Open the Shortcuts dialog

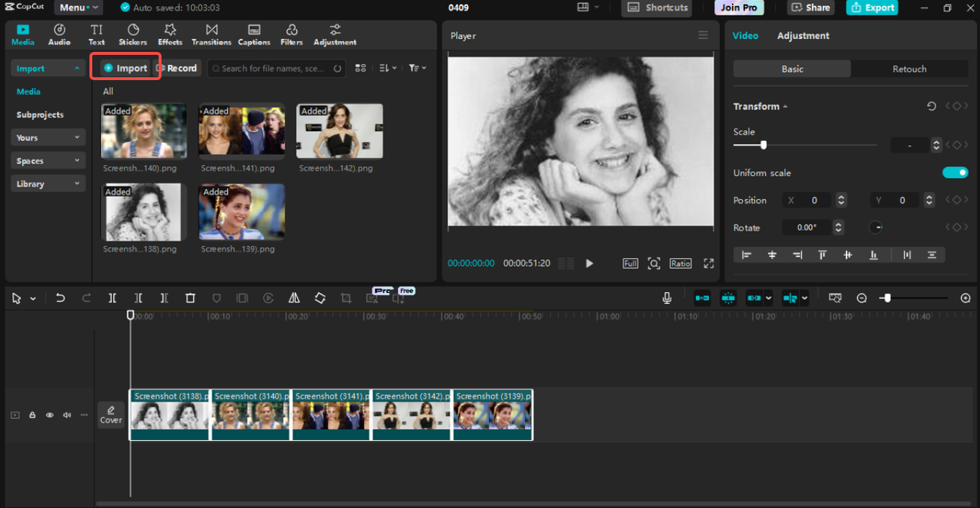click(656, 7)
